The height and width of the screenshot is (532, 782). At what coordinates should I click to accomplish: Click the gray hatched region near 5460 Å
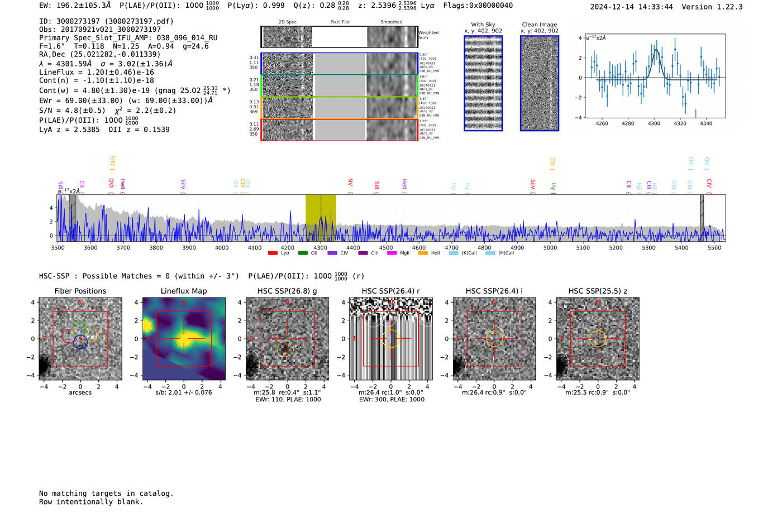(702, 218)
